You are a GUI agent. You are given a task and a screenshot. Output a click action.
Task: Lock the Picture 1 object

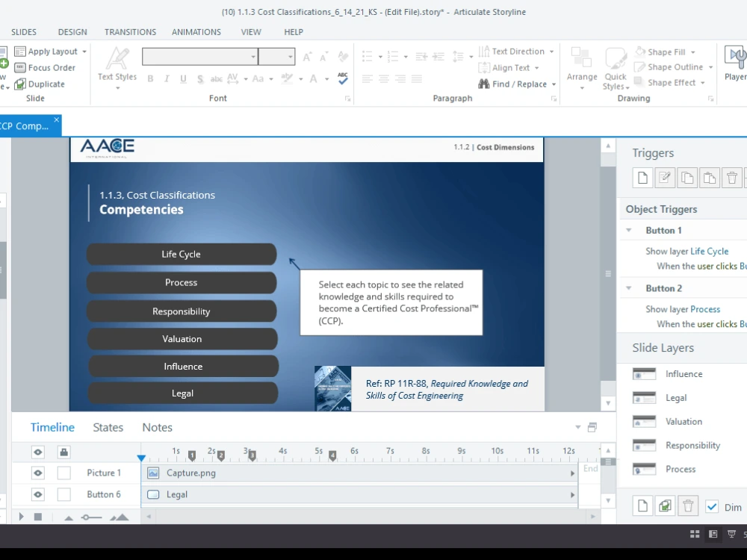tap(63, 473)
